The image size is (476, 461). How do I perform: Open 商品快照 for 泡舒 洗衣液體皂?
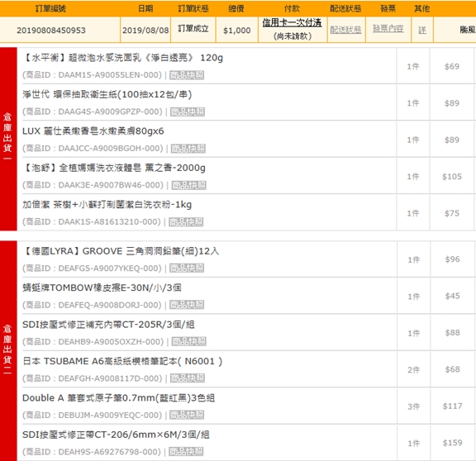(x=188, y=185)
